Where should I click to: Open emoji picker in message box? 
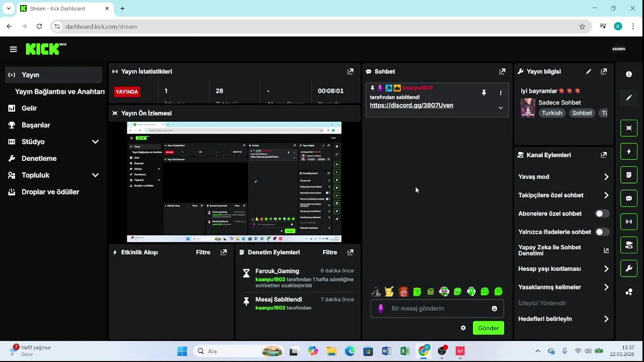(495, 308)
